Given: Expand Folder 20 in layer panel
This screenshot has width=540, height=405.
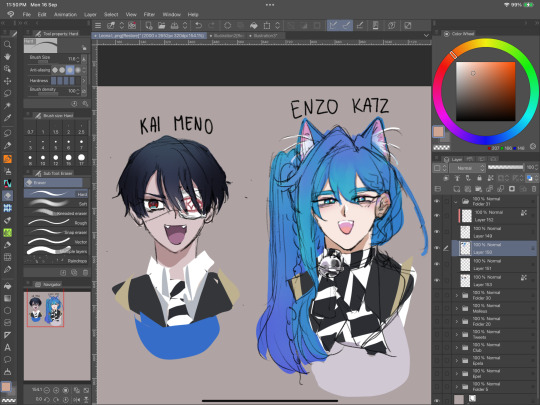Looking at the screenshot, I should point(457,322).
